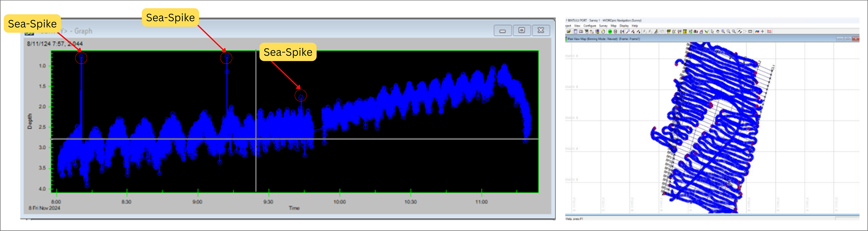Image resolution: width=868 pixels, height=231 pixels.
Task: Select the hand pan tool
Action: click(x=718, y=31)
